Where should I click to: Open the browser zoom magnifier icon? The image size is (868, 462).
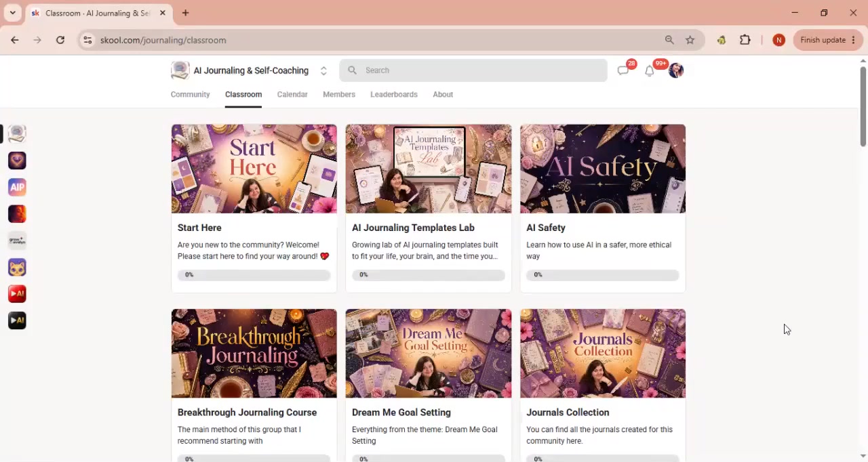click(669, 40)
